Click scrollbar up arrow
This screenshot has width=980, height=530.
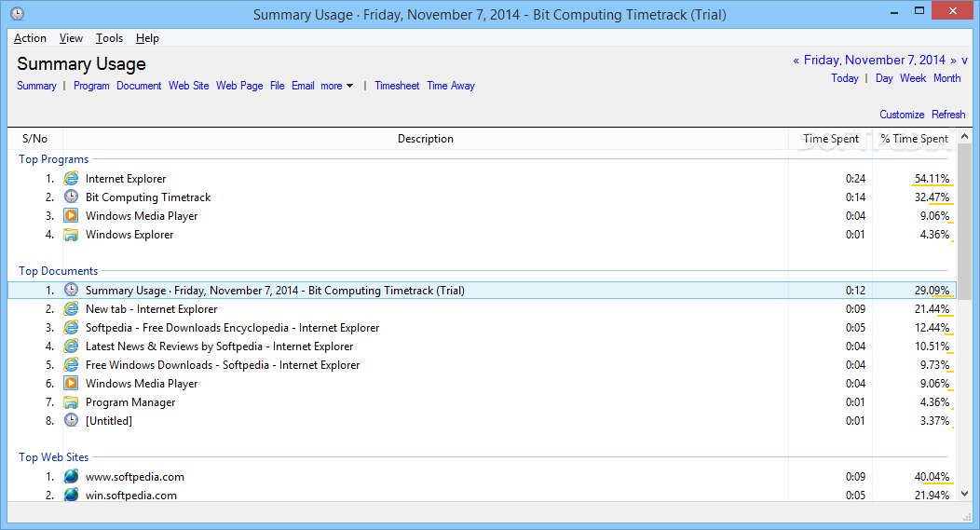964,136
